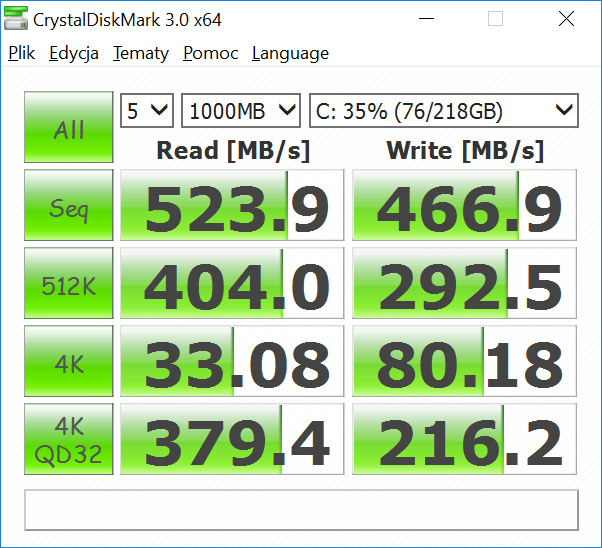Open the Plik menu
The image size is (602, 548).
pos(22,53)
